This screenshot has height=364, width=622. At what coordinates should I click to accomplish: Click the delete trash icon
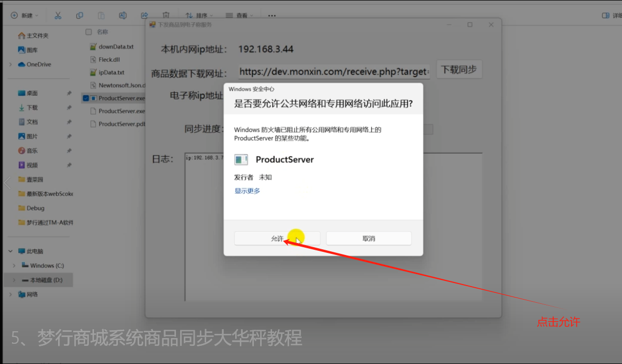(x=166, y=16)
